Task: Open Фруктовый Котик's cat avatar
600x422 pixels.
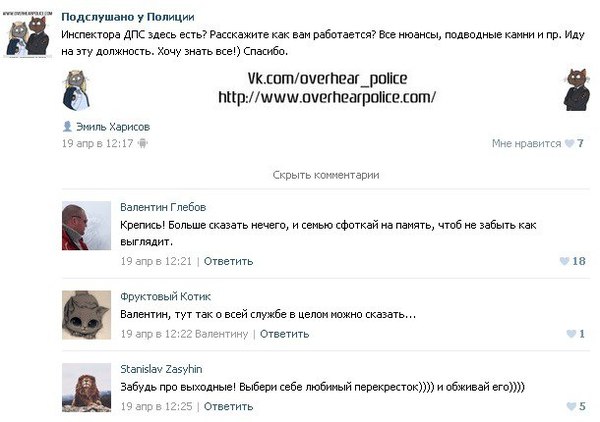Action: tap(86, 315)
